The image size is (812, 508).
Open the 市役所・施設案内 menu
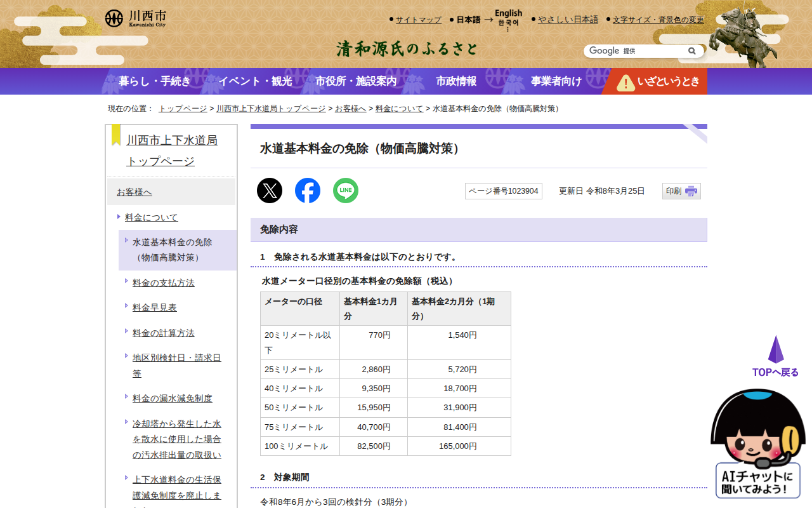(x=356, y=81)
